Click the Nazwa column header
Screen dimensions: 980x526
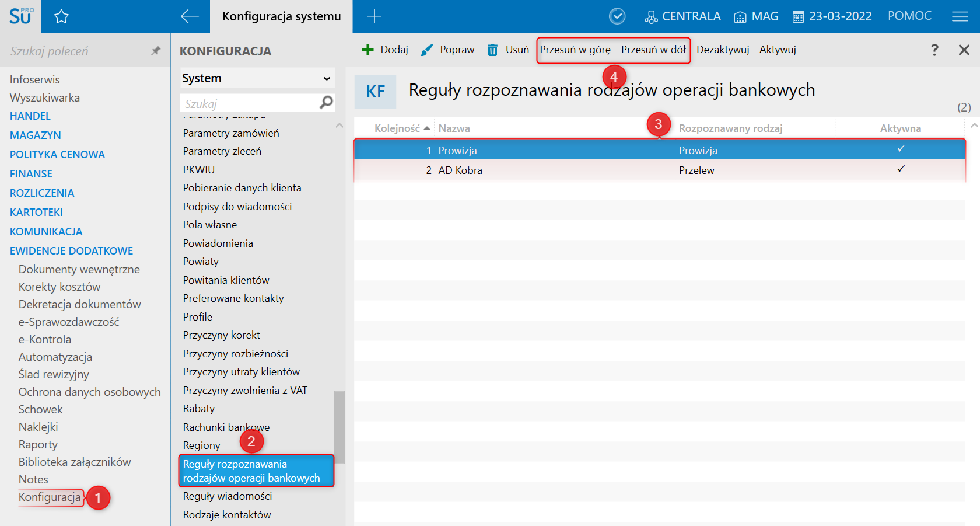[x=454, y=128]
